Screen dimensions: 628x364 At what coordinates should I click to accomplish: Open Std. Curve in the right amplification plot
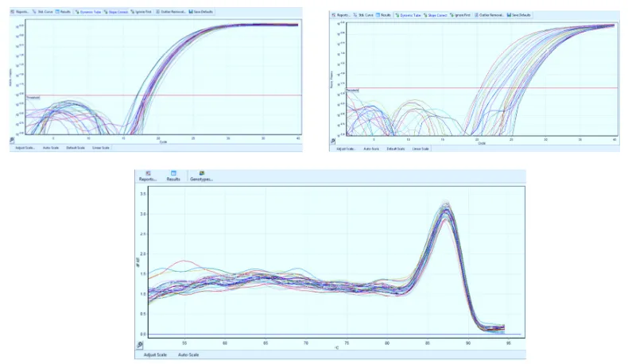[363, 15]
